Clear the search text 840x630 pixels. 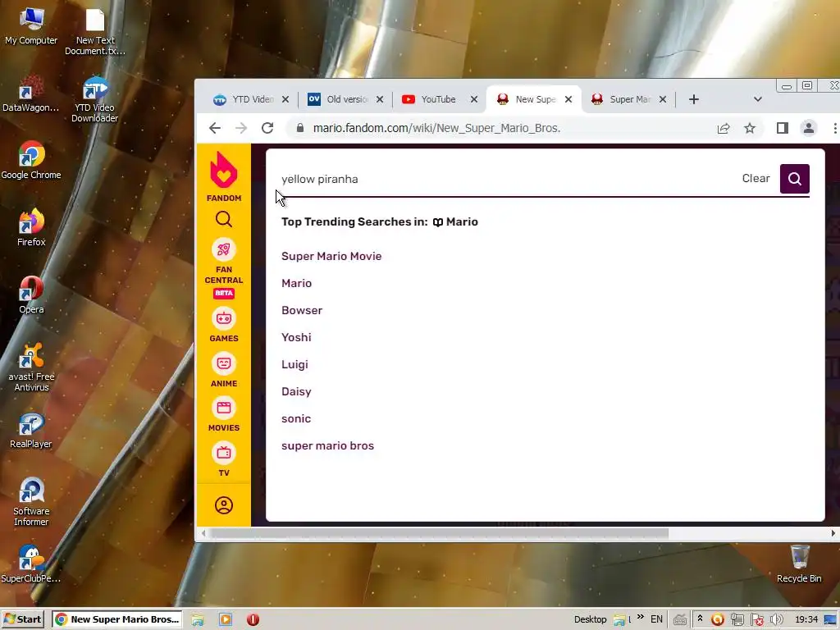pyautogui.click(x=756, y=178)
